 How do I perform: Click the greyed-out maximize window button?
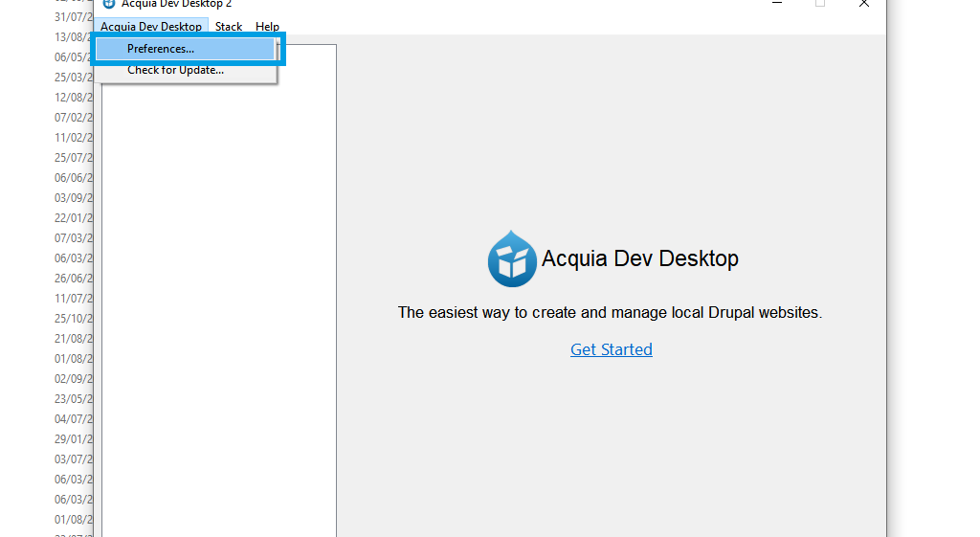pyautogui.click(x=820, y=4)
